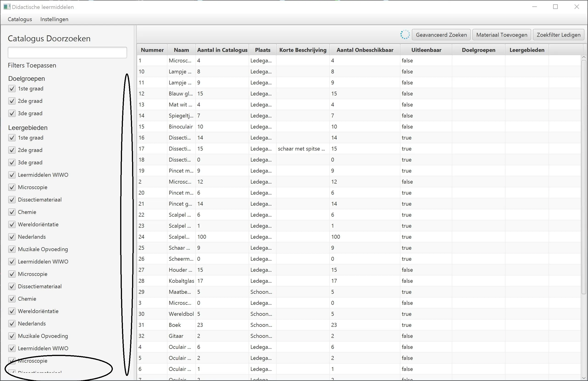Click the loading spinner beside Geavanceerd Zoeken
Viewport: 588px width, 381px height.
pos(405,35)
